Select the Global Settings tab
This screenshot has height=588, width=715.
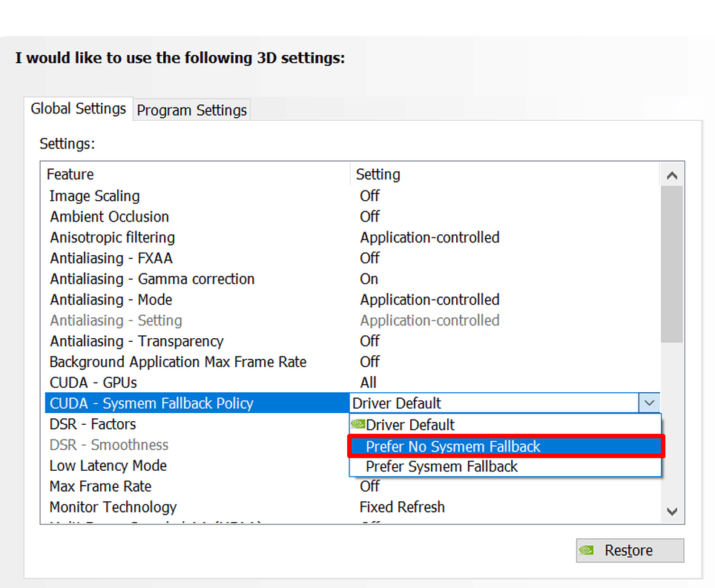[x=79, y=108]
